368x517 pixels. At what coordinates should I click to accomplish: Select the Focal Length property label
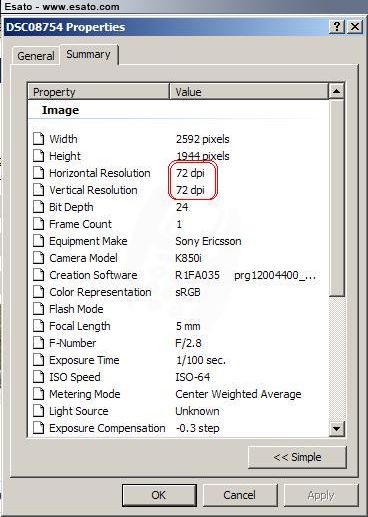(x=80, y=326)
